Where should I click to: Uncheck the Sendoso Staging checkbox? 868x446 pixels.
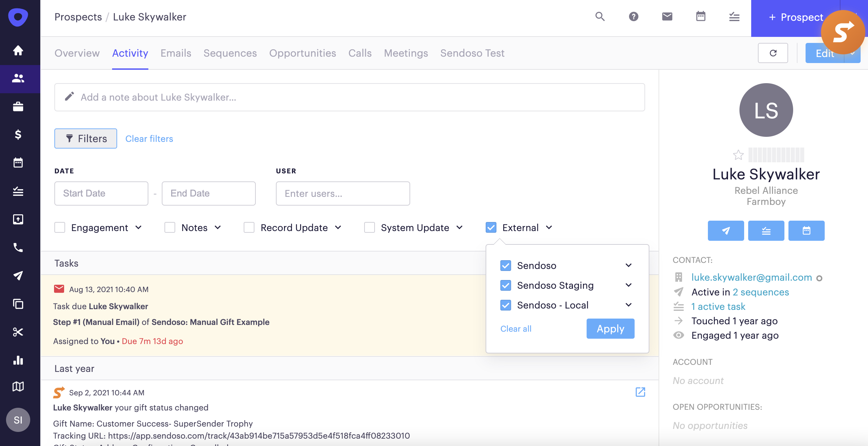505,285
